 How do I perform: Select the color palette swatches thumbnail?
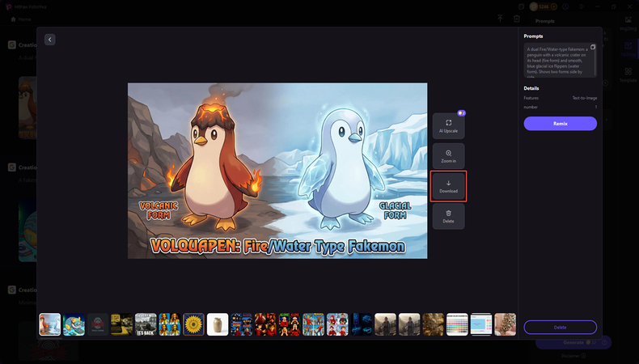pyautogui.click(x=457, y=324)
